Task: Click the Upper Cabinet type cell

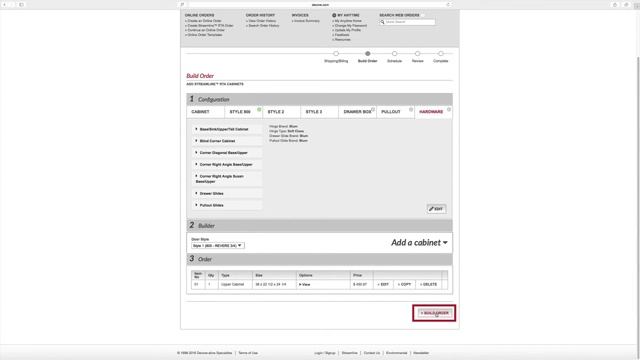Action: pos(235,284)
